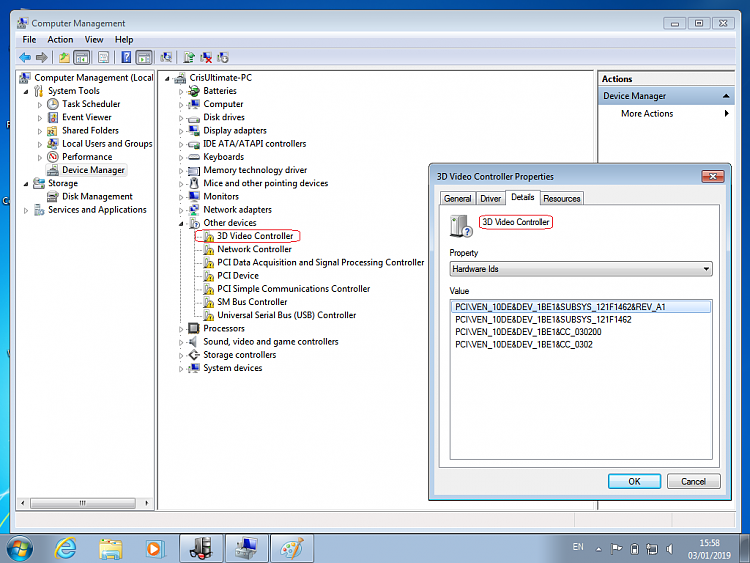Expand the Processors category
The height and width of the screenshot is (563, 750).
pos(181,329)
